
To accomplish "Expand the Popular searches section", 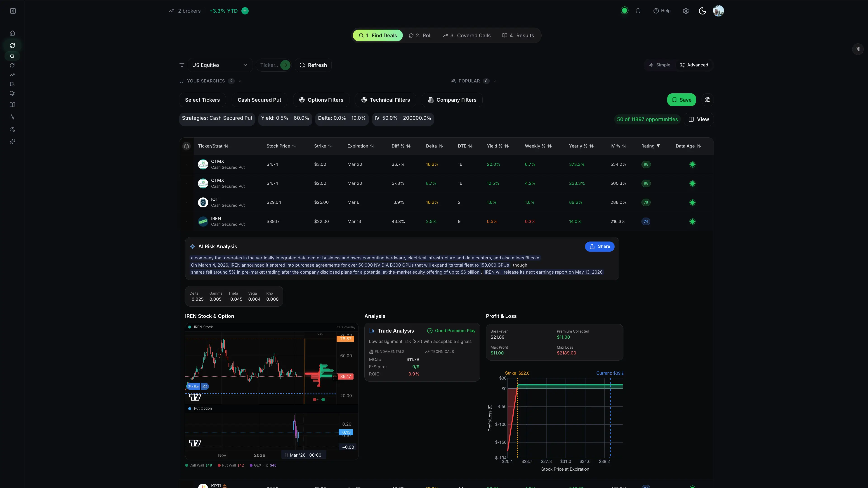I will (474, 81).
